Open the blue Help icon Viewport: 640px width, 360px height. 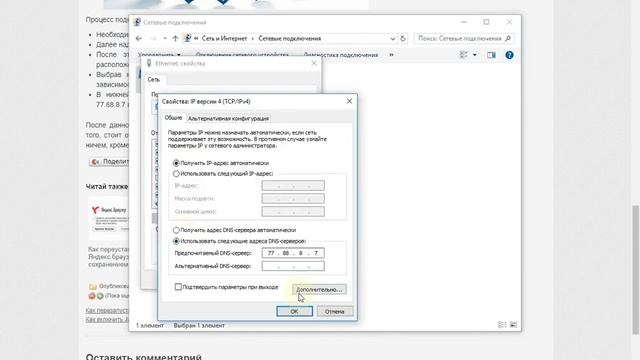pos(509,55)
